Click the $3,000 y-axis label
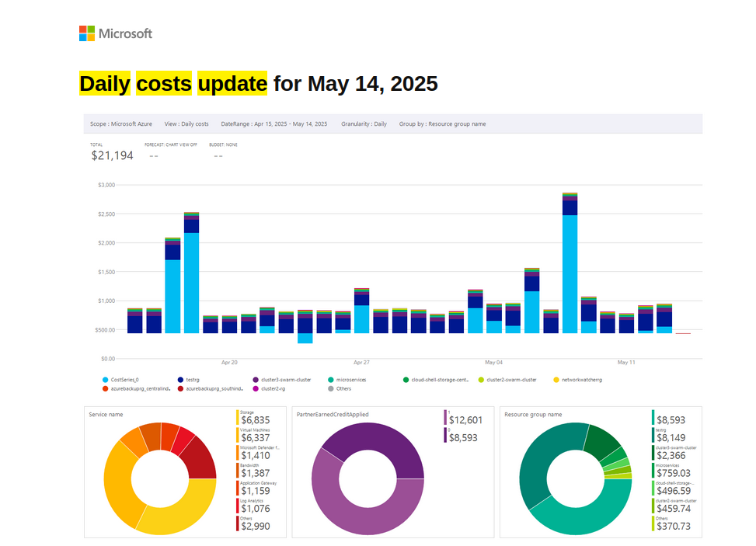 click(106, 185)
